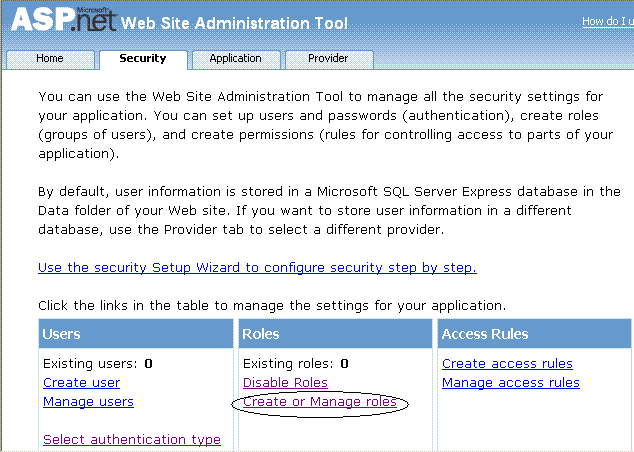Click the ASP.net logo
The width and height of the screenshot is (634, 452).
tap(60, 20)
